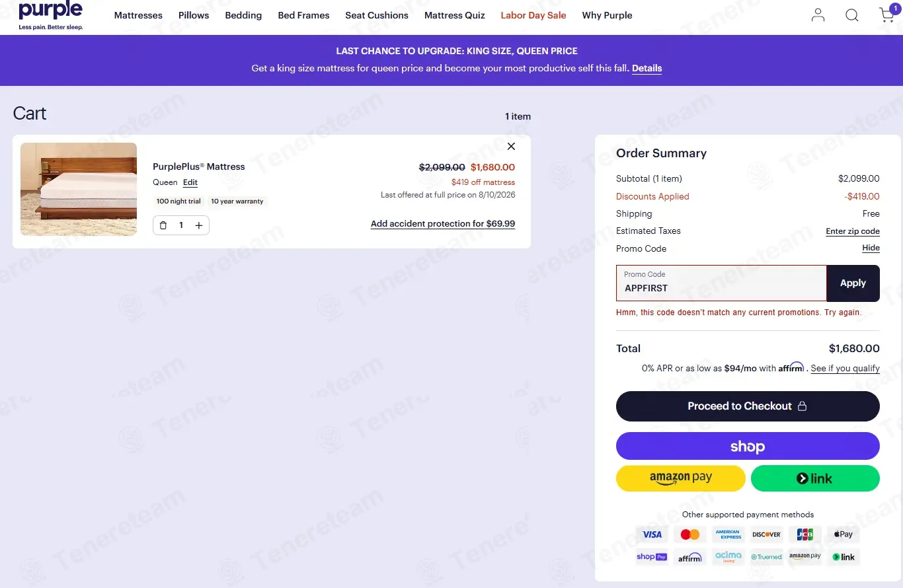Go to the Mattress Quiz page
903x588 pixels.
point(455,15)
